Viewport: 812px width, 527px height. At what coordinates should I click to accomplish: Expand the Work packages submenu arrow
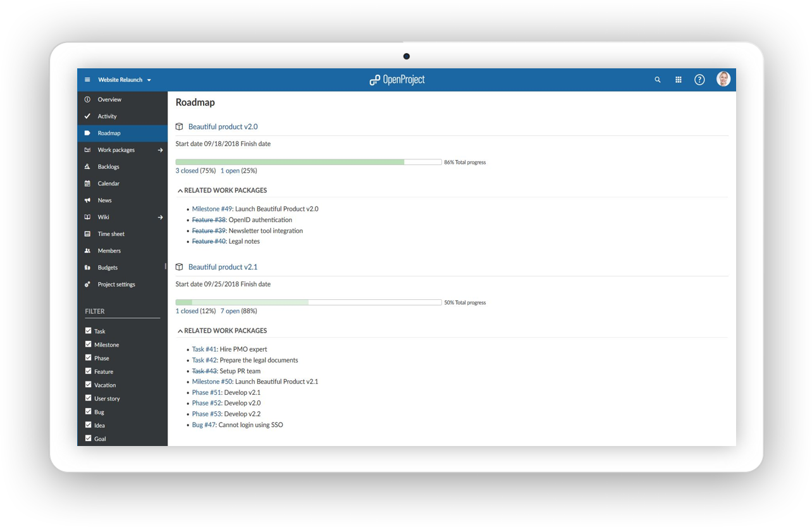160,150
